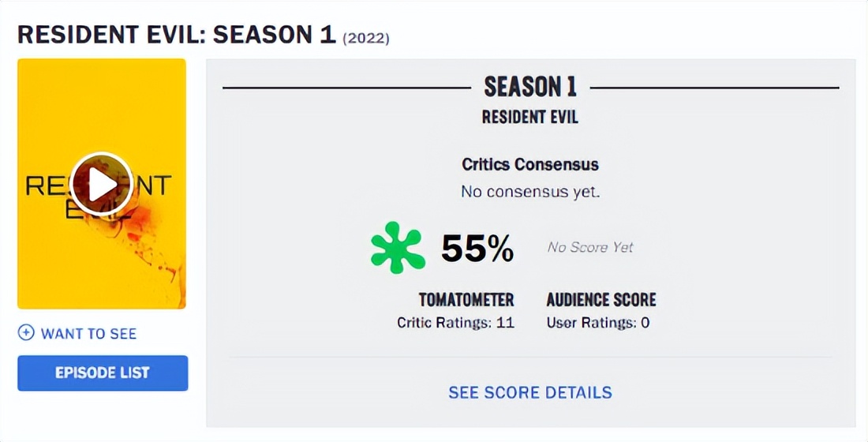The image size is (868, 442).
Task: Click the Audience Score label
Action: point(601,300)
